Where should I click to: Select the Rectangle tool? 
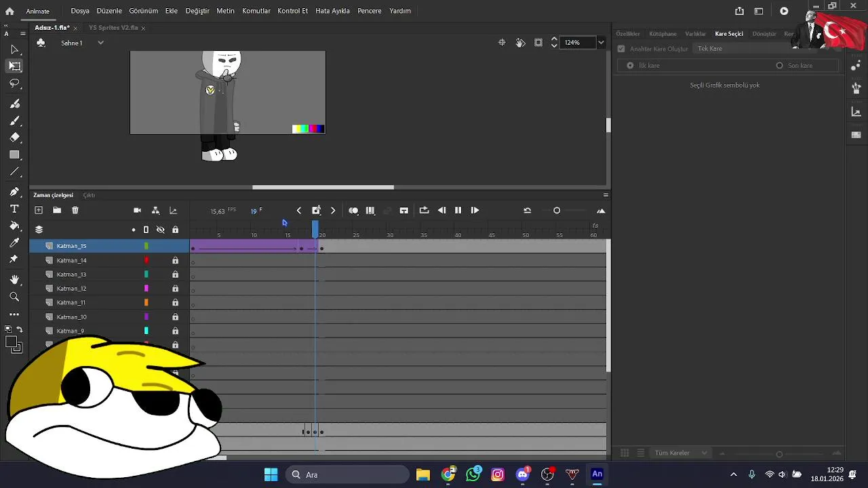click(15, 155)
